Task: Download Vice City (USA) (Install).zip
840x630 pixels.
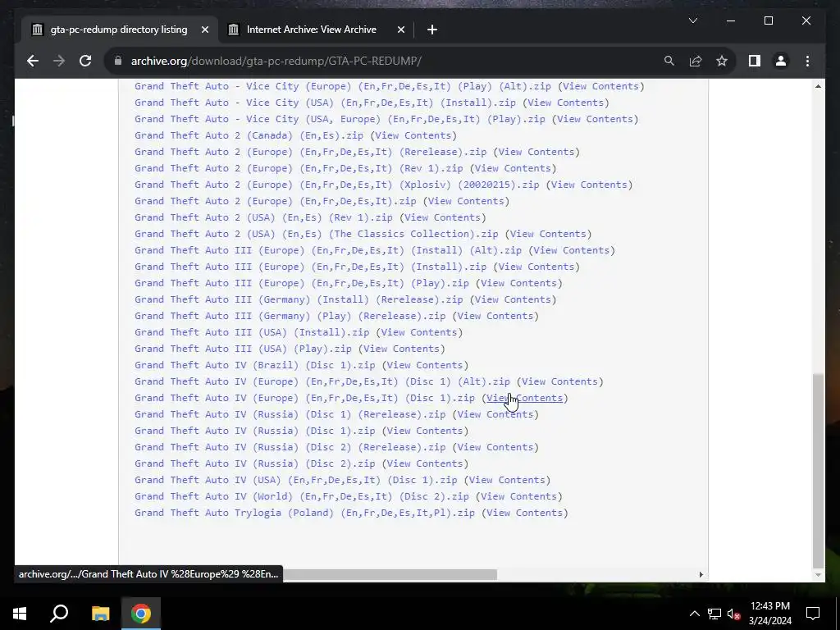Action: [325, 103]
